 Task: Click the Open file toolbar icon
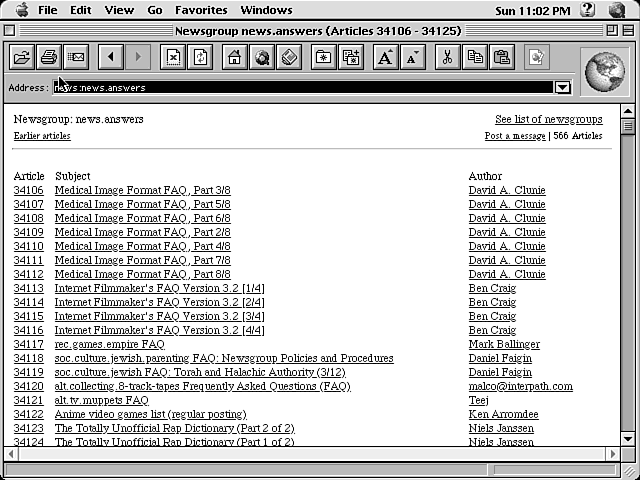[x=20, y=57]
